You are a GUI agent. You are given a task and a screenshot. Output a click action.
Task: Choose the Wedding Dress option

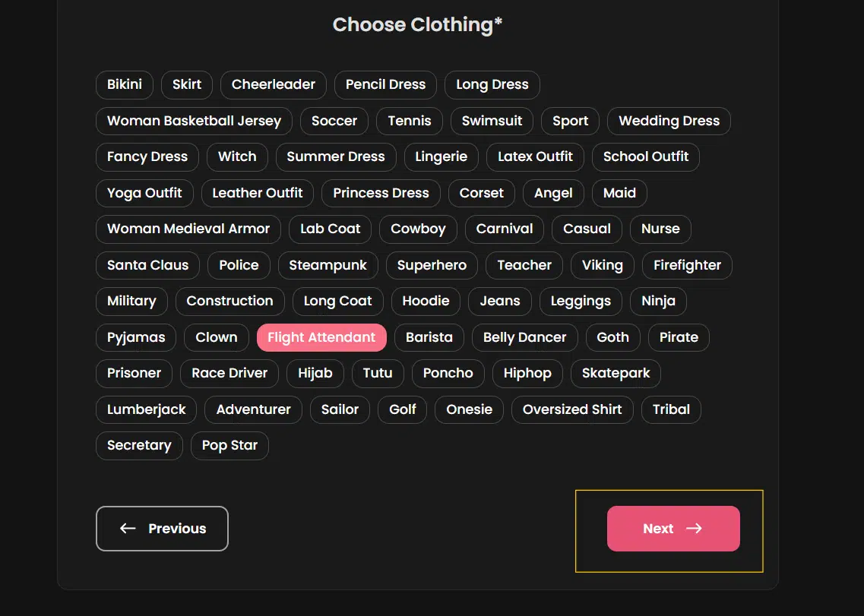(x=668, y=121)
